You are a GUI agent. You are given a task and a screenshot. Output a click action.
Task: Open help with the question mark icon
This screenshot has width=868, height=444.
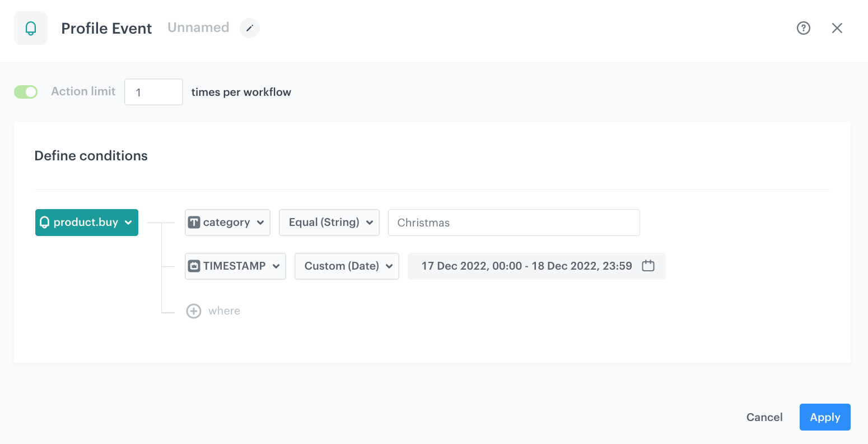pos(803,28)
